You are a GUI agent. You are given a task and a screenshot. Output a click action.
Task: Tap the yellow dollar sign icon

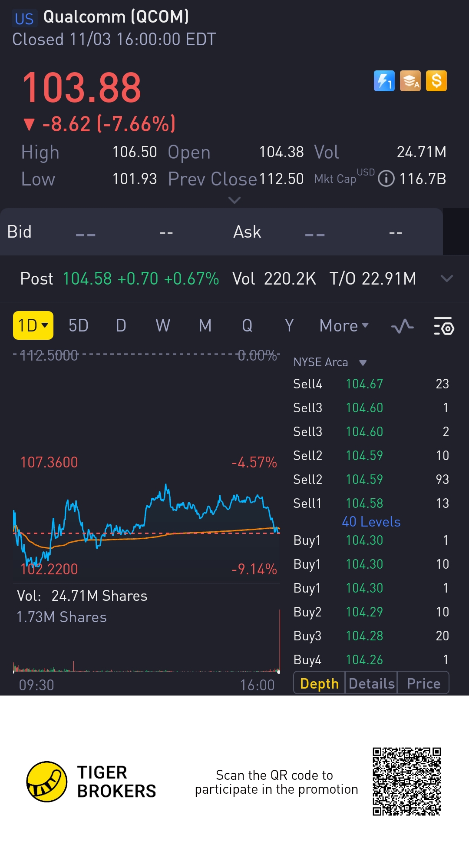436,81
